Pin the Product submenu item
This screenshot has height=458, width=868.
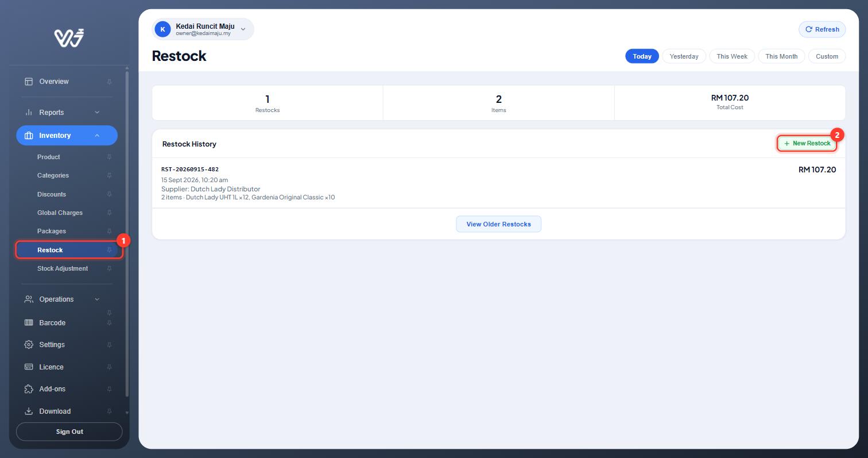(x=109, y=157)
